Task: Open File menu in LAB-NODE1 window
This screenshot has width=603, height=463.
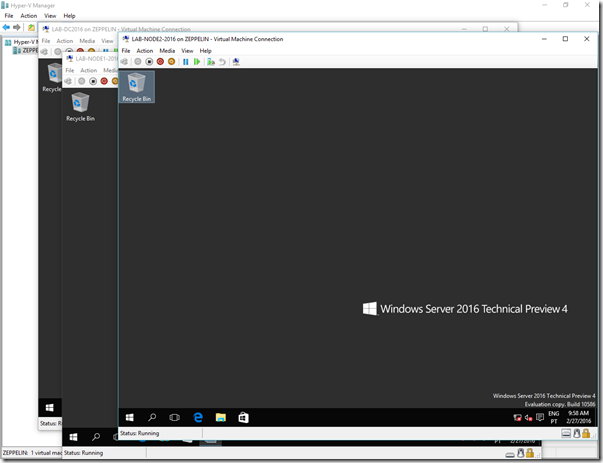Action: pos(70,70)
